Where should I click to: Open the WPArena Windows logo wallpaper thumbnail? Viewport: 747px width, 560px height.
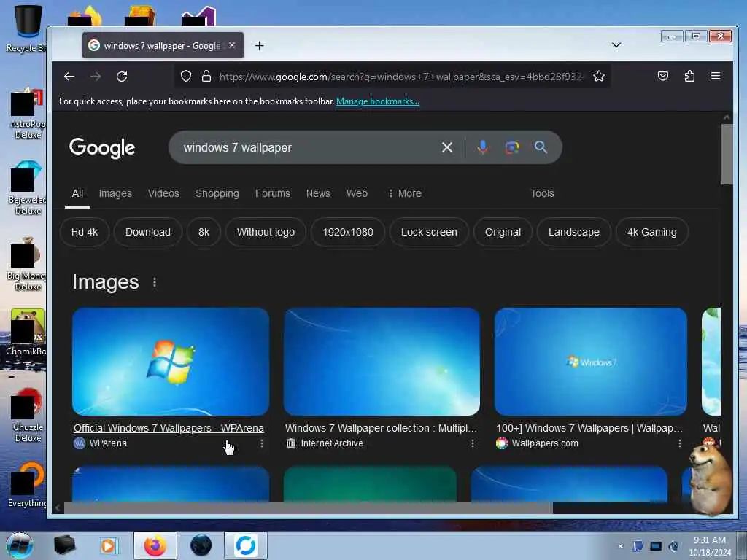[171, 362]
